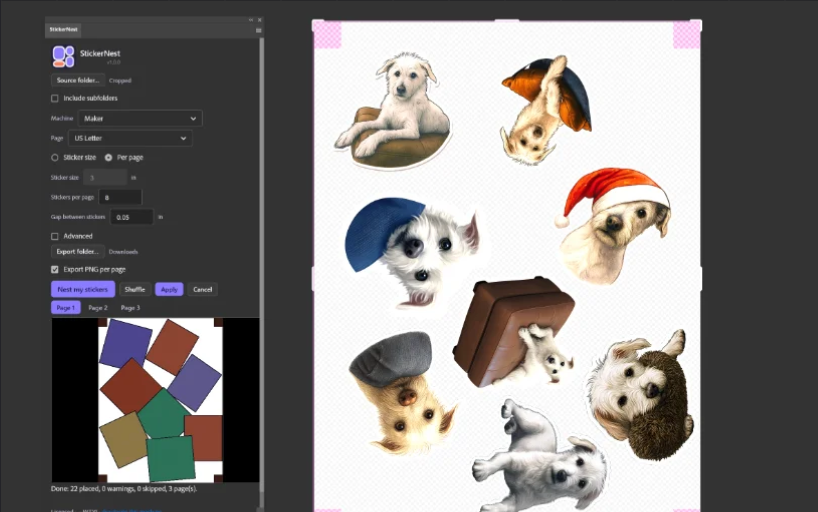The width and height of the screenshot is (818, 512).
Task: Collapse the panel with the double-arrow icon
Action: [251, 20]
